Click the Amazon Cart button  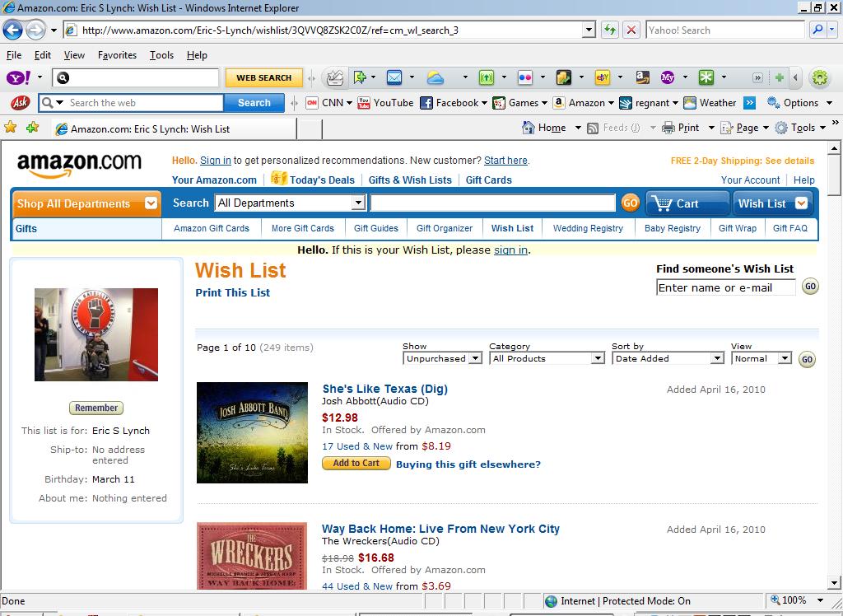click(x=687, y=203)
